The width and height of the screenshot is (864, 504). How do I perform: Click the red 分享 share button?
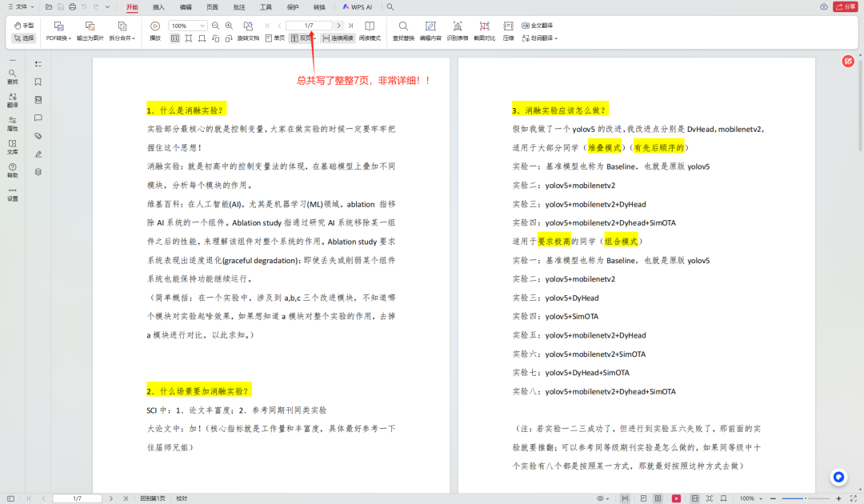click(846, 6)
